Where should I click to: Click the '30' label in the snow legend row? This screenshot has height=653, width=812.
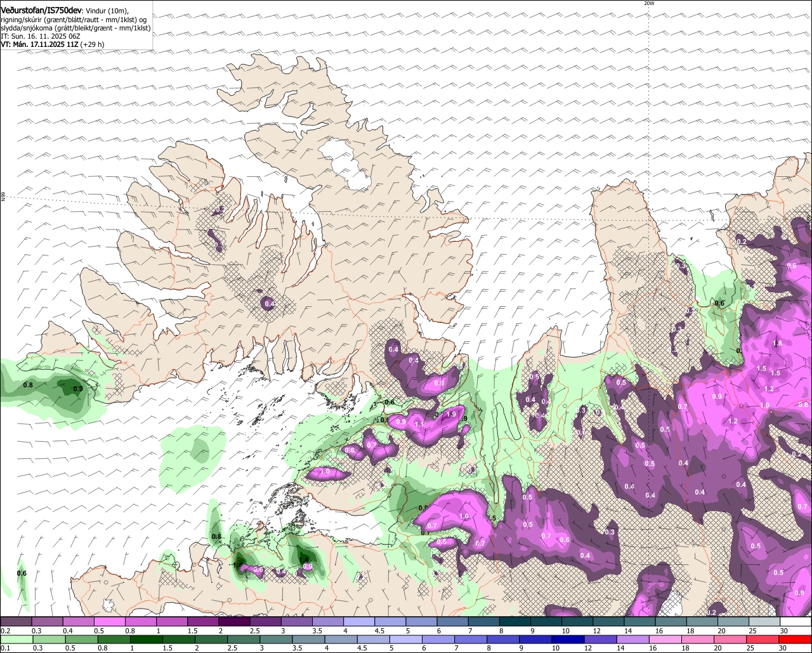[783, 631]
